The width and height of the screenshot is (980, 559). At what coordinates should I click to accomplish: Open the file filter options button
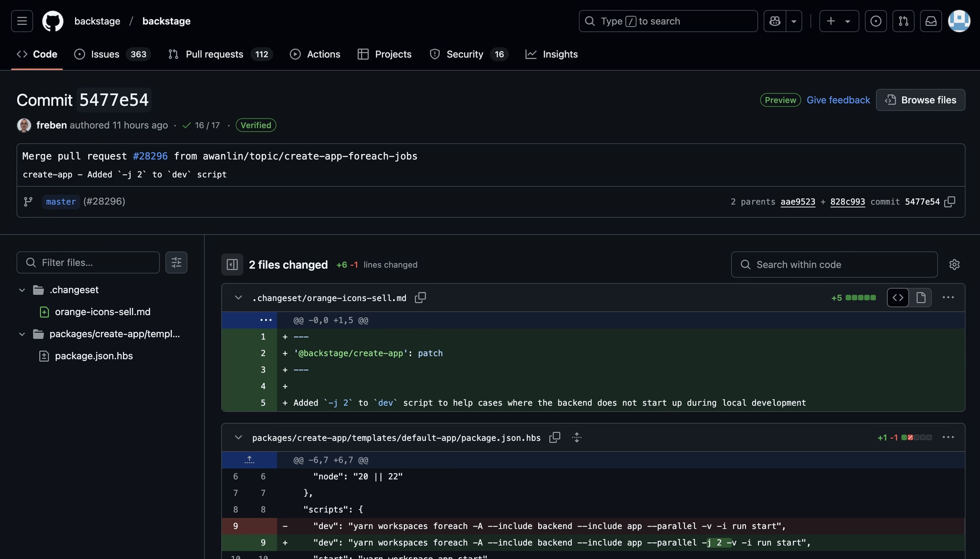(x=176, y=263)
